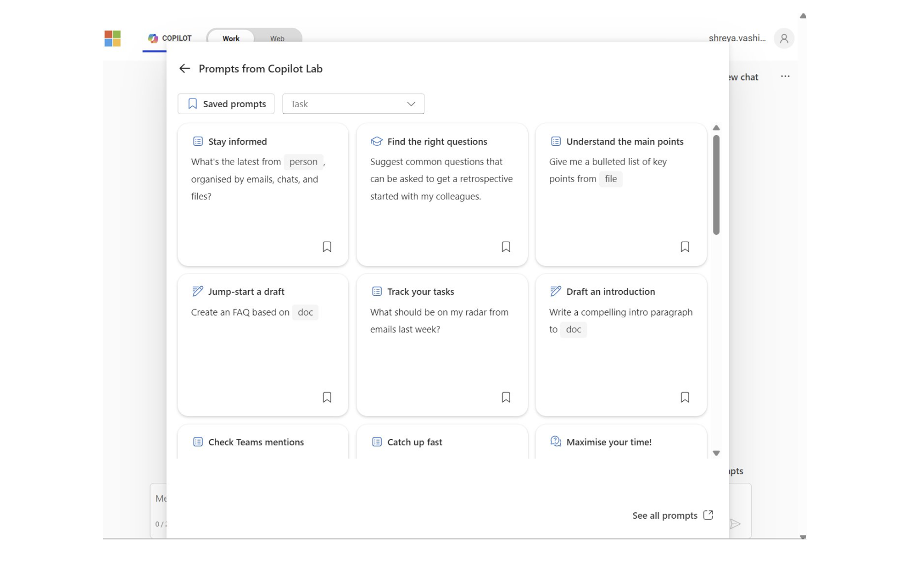924x567 pixels.
Task: Click the Jump-start a draft pencil icon
Action: point(198,292)
